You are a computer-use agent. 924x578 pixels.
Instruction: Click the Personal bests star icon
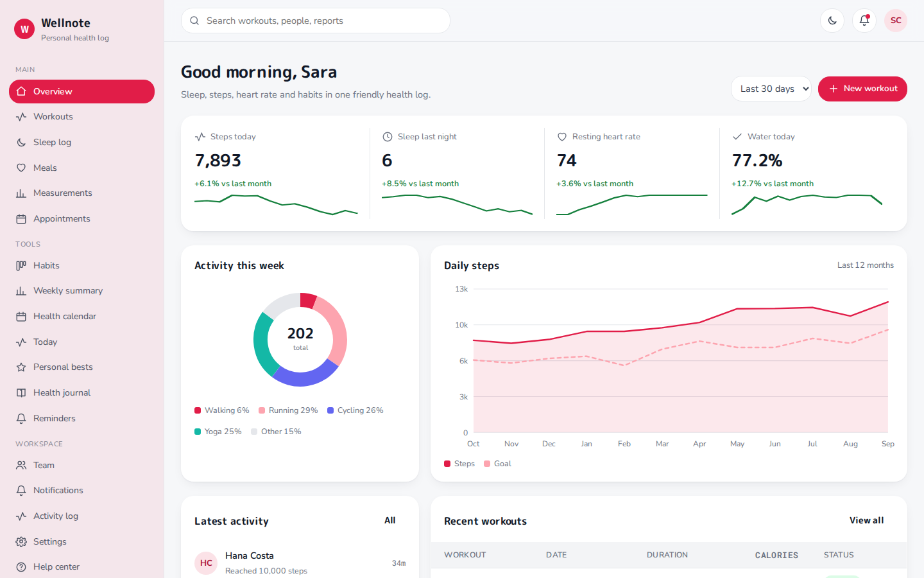(21, 367)
